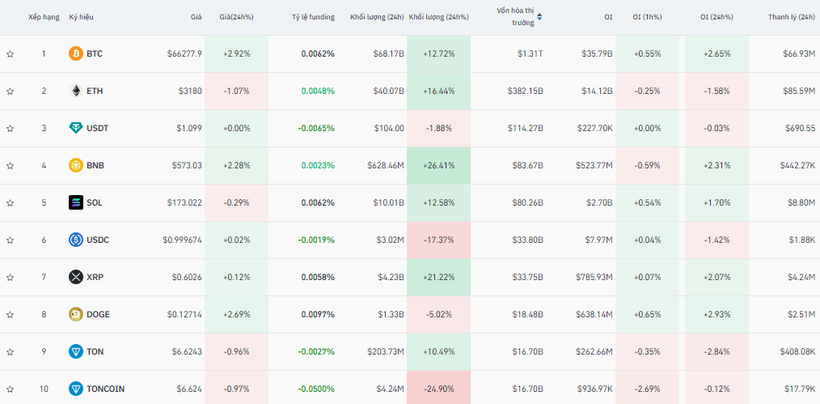Click XRP funding rate 0.0058%
820x404 pixels.
(318, 278)
